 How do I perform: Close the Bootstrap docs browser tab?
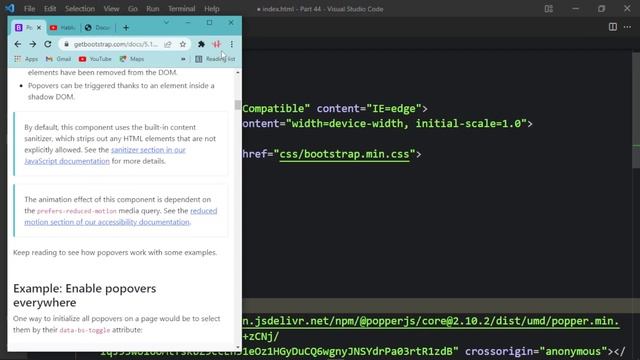click(x=39, y=28)
